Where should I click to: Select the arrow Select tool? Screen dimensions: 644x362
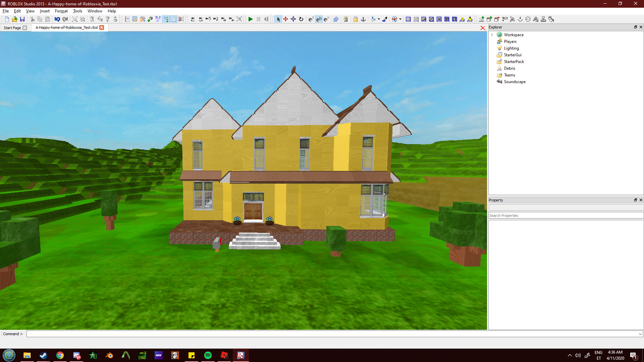pyautogui.click(x=278, y=19)
